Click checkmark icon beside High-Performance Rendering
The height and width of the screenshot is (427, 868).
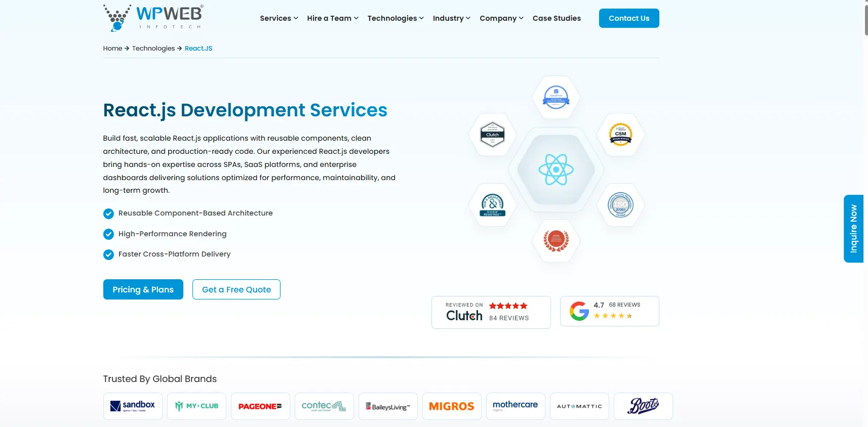(108, 234)
